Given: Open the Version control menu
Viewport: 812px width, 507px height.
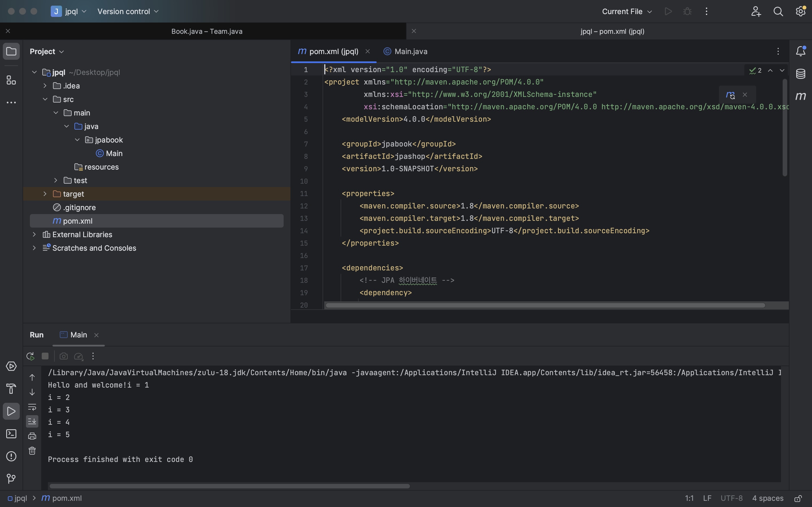Looking at the screenshot, I should point(128,11).
